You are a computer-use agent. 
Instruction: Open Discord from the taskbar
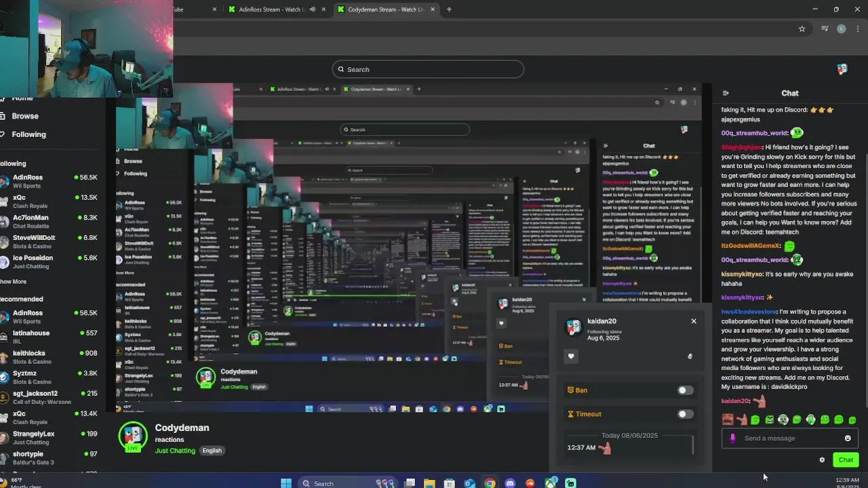pyautogui.click(x=510, y=483)
